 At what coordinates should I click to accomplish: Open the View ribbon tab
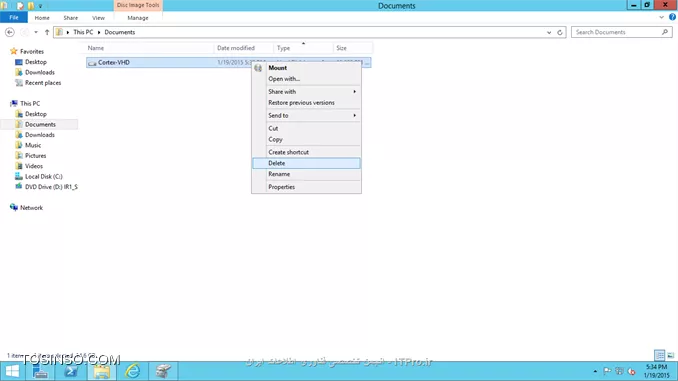pos(98,18)
